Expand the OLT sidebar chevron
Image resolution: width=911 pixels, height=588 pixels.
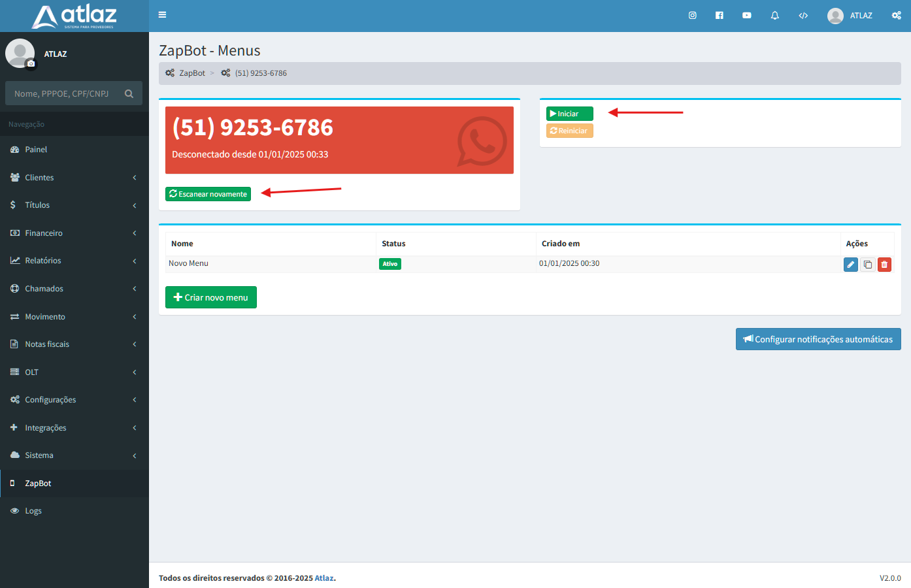[135, 372]
